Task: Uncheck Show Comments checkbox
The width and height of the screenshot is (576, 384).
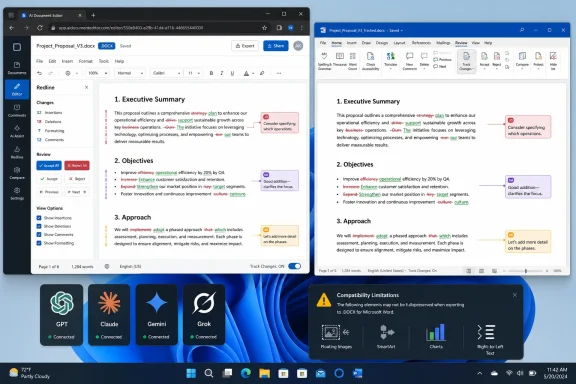Action: (x=39, y=234)
